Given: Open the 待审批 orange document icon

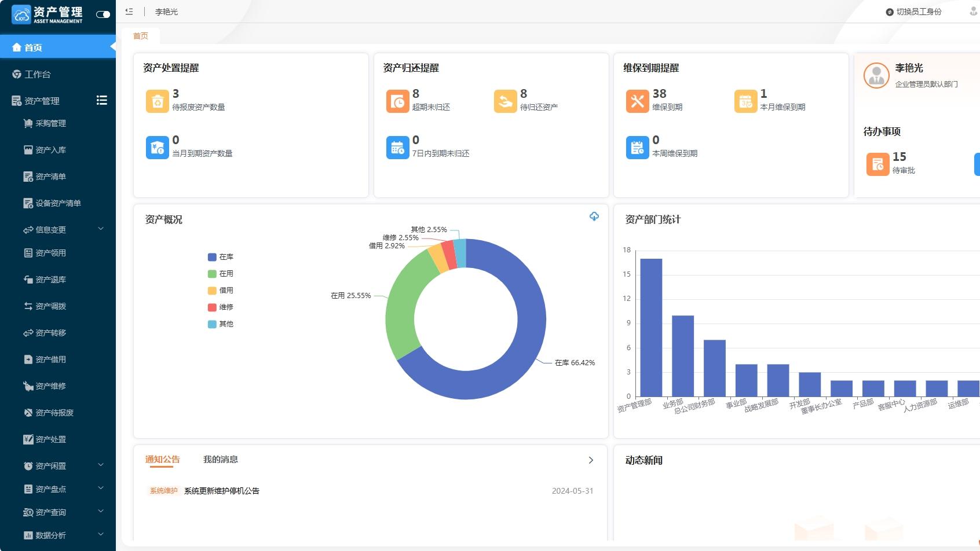Looking at the screenshot, I should click(878, 164).
